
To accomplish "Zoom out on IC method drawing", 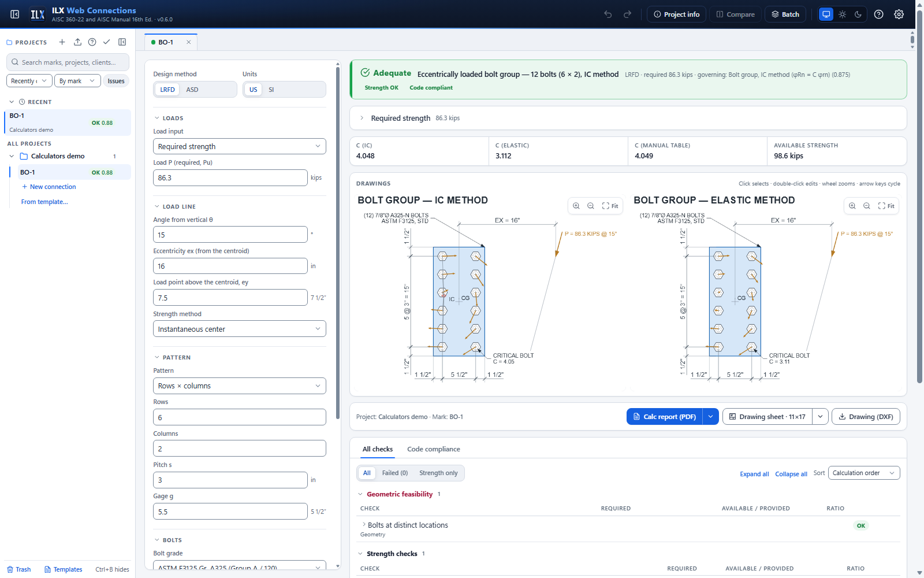I will coord(591,206).
